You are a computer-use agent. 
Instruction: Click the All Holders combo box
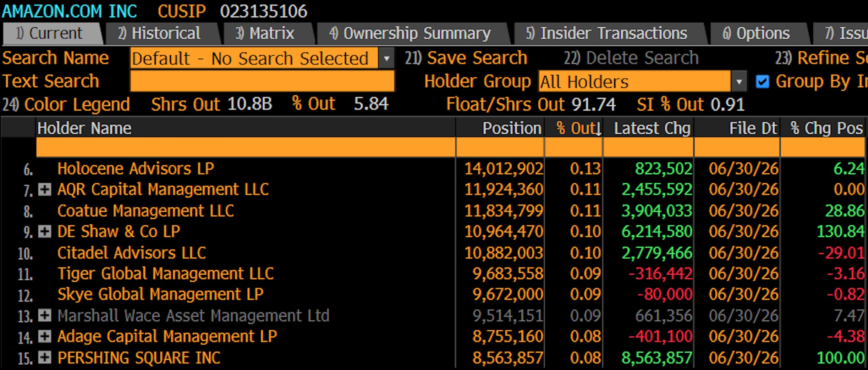click(x=634, y=82)
